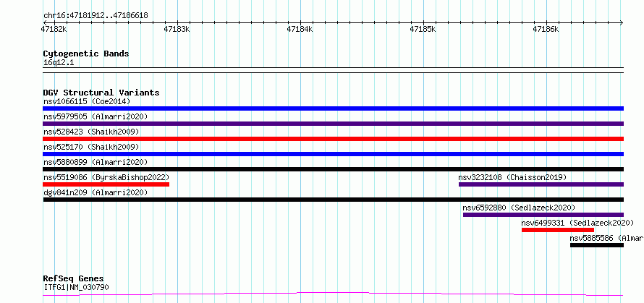Click the nsv525170 (Shaikh2009) label
644x303 pixels.
(91, 147)
